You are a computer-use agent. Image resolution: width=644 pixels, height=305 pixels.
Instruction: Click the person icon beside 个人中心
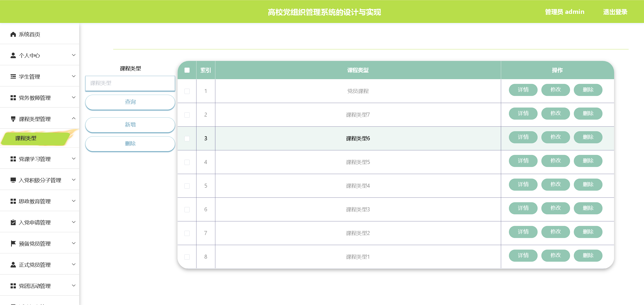pos(13,55)
